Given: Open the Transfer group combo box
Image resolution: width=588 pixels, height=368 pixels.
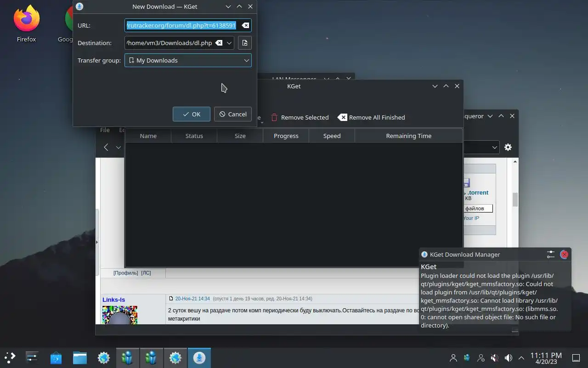Looking at the screenshot, I should pyautogui.click(x=188, y=60).
